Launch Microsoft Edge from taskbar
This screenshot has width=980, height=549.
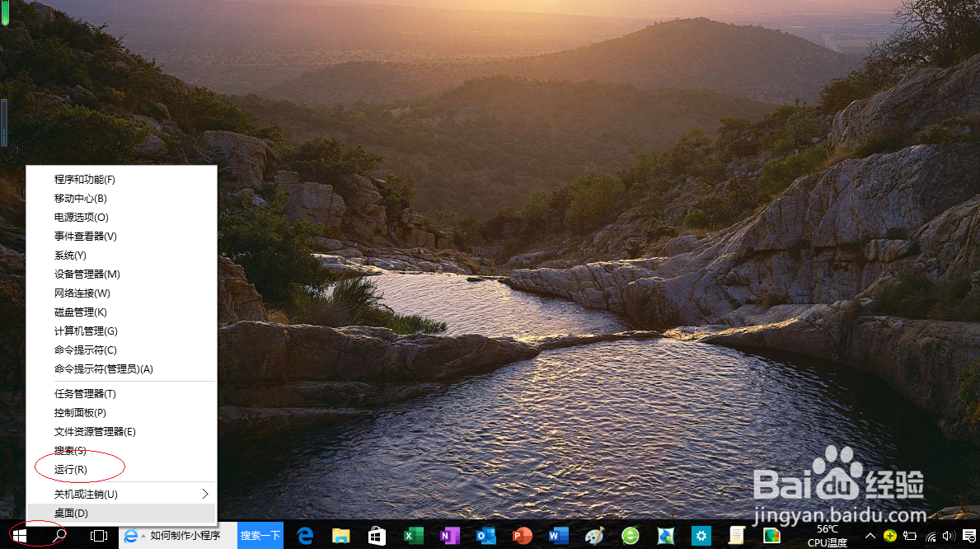305,536
